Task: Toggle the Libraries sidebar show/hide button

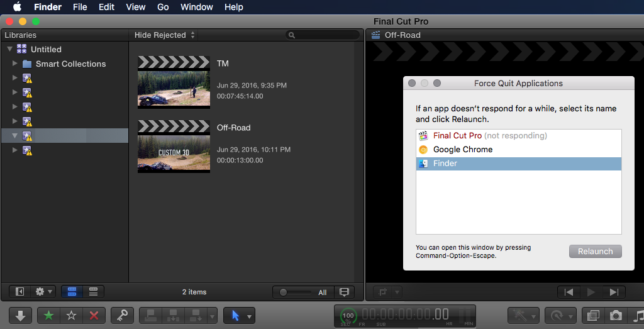Action: 19,292
